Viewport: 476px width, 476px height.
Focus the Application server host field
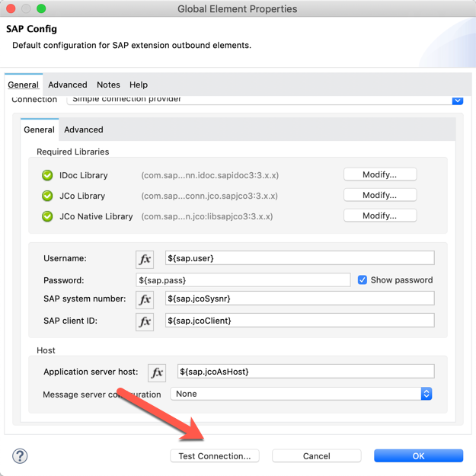305,372
